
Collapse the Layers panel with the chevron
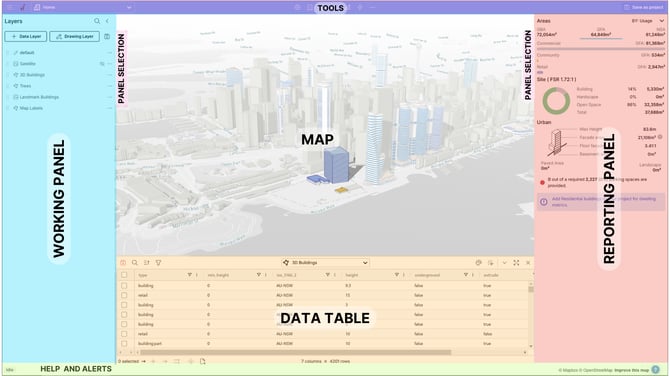coord(107,21)
